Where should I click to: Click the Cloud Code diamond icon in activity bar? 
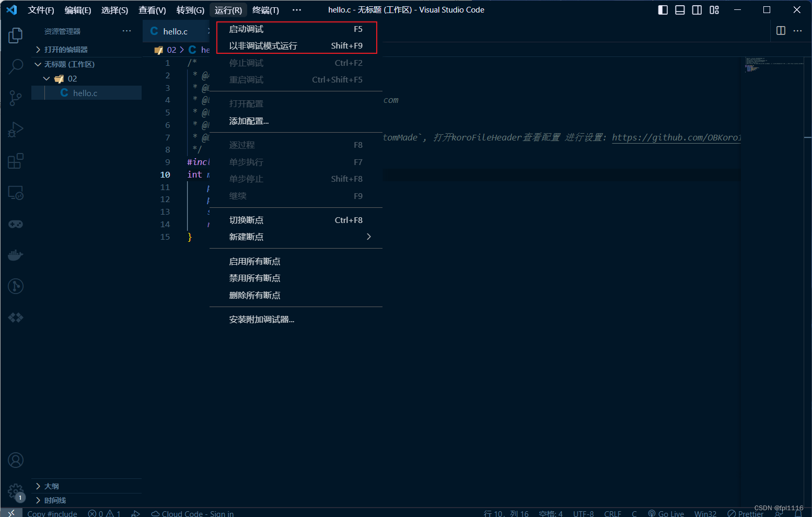point(16,318)
